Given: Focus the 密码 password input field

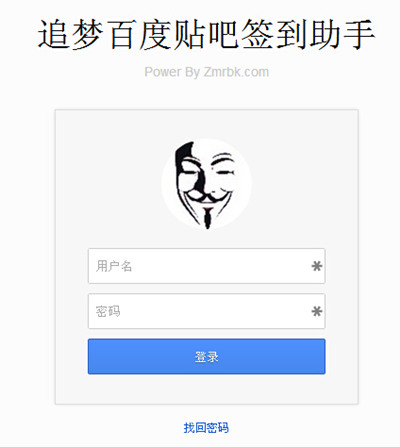Looking at the screenshot, I should tap(206, 311).
